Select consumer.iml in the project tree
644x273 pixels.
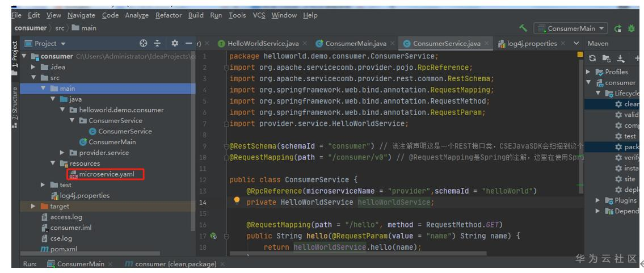point(66,228)
